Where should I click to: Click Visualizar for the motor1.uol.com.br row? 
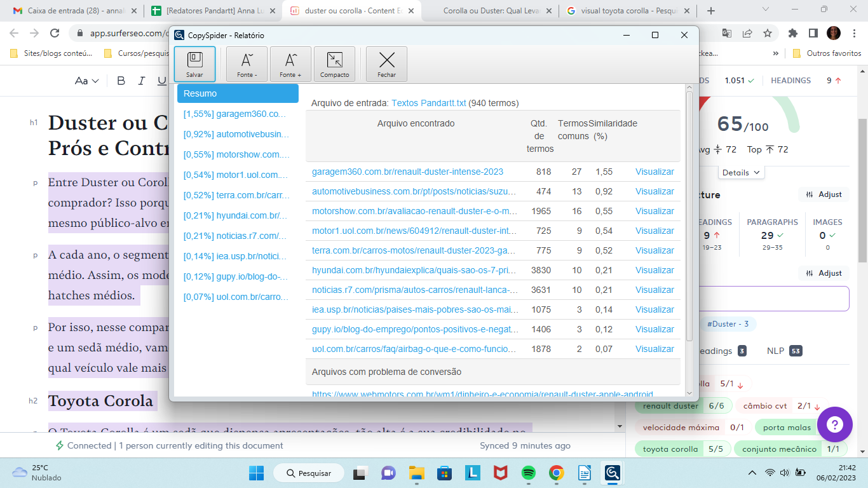654,231
